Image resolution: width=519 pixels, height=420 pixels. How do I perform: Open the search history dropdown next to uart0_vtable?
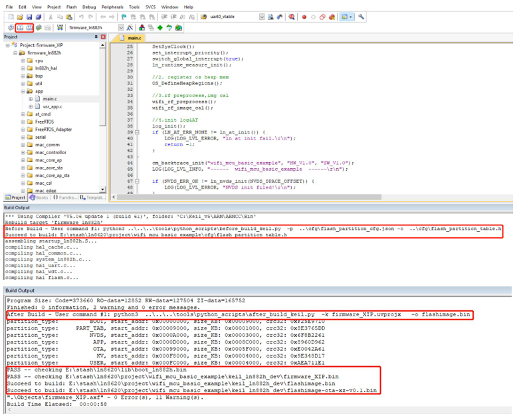[262, 17]
